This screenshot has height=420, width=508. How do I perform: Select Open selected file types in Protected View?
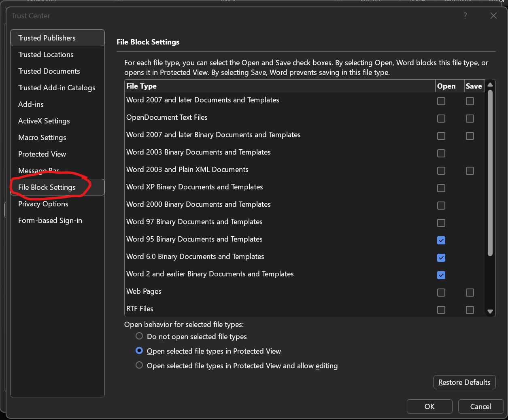(x=139, y=351)
